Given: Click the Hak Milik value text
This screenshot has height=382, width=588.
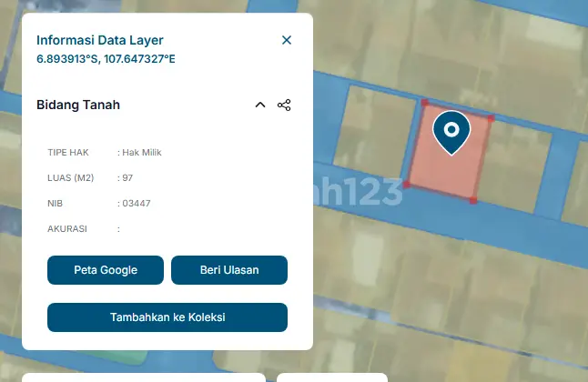Looking at the screenshot, I should [x=141, y=152].
